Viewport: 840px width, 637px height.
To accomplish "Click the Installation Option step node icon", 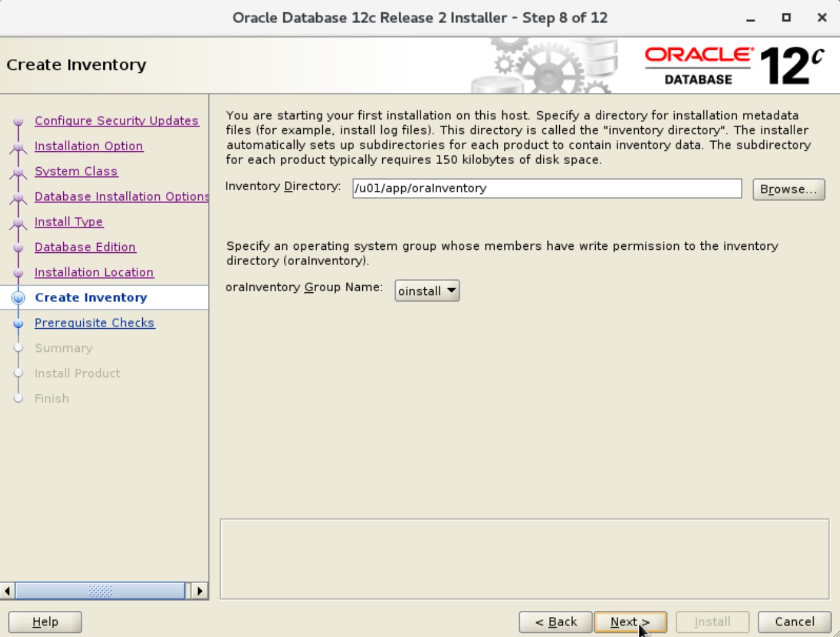I will [18, 147].
